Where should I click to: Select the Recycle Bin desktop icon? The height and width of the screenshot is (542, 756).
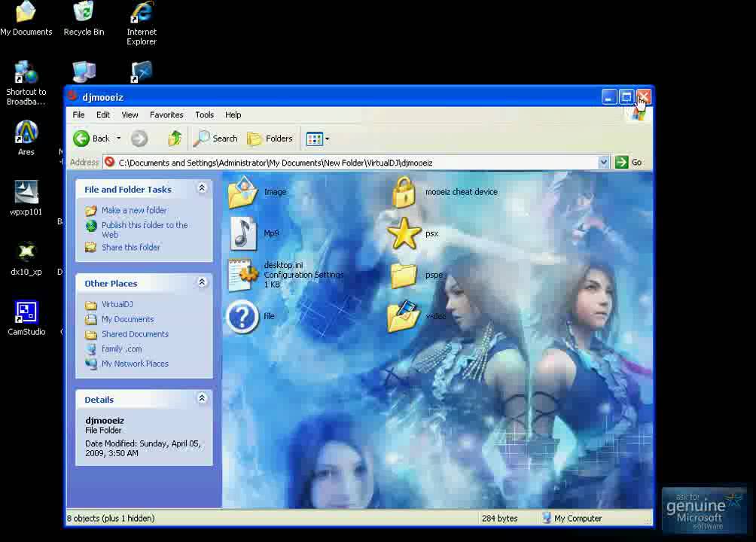(84, 20)
